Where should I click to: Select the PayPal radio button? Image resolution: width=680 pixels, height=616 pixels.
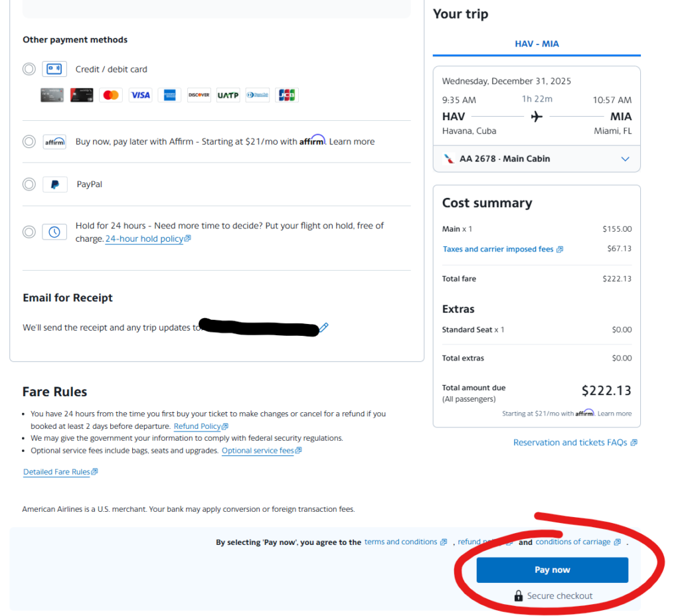[x=29, y=185]
